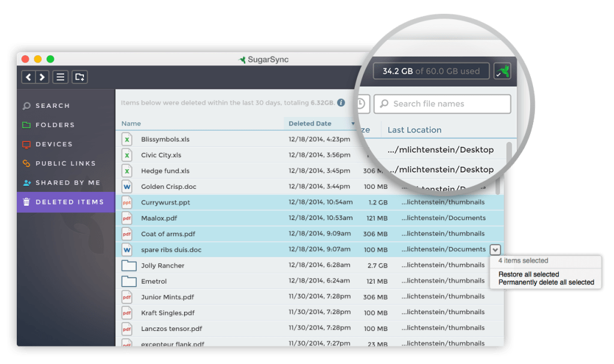614x364 pixels.
Task: Click the Excel icon for Civic City.xls
Action: pos(127,155)
